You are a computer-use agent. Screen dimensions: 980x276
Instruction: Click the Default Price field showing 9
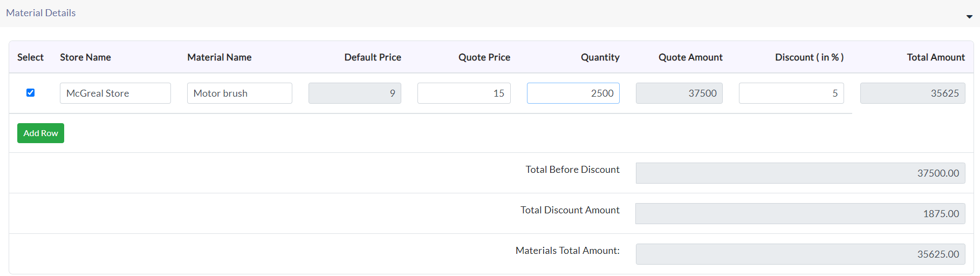click(x=355, y=93)
